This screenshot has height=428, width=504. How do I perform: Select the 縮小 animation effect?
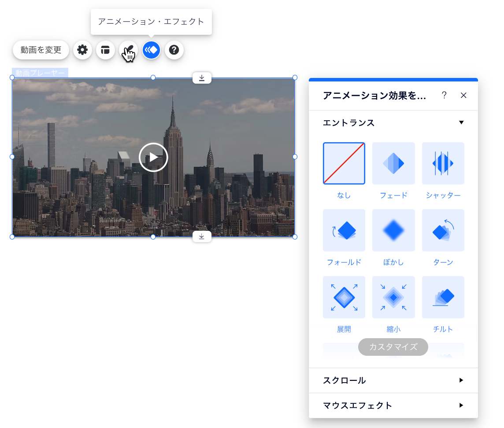click(x=393, y=297)
